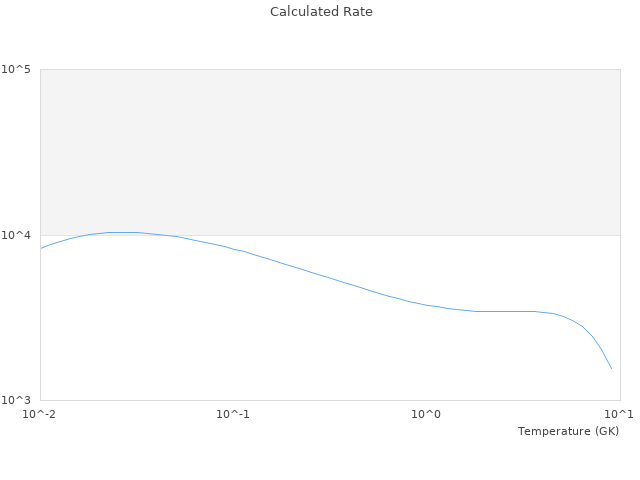
Task: Select the "Temperature (GK)" x-axis label
Action: point(568,431)
